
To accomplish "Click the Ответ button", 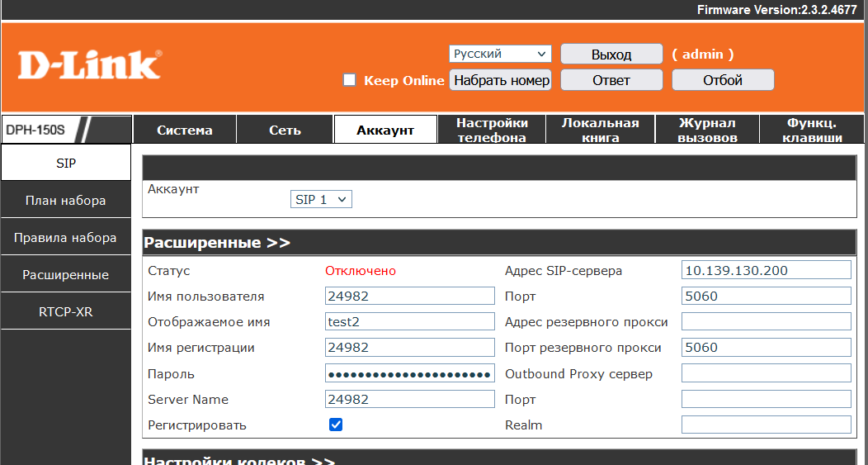I will (x=611, y=80).
